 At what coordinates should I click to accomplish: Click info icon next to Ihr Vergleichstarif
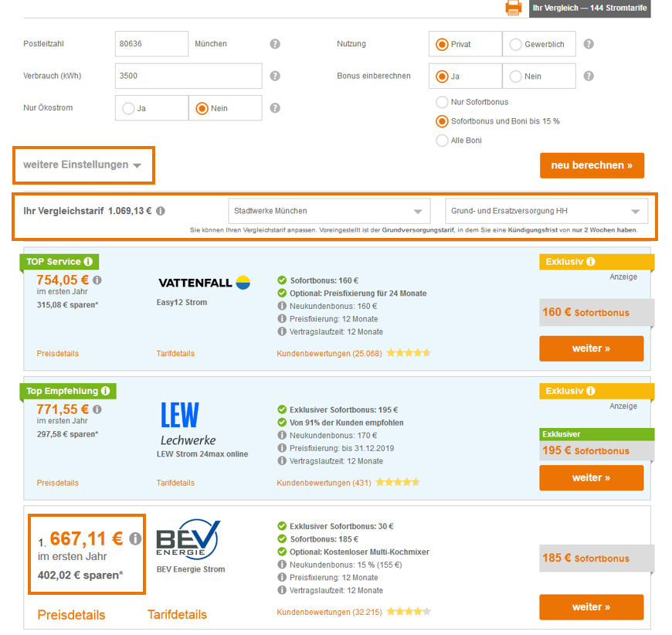pyautogui.click(x=161, y=211)
